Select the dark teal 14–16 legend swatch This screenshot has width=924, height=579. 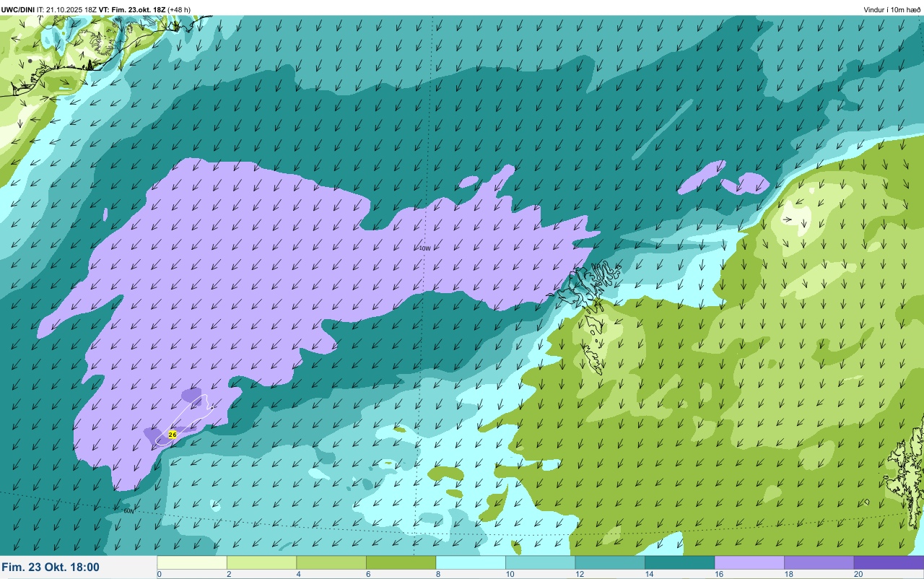679,562
